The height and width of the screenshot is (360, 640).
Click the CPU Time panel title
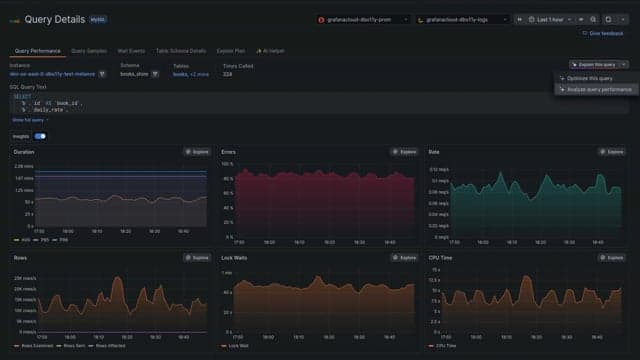click(440, 258)
